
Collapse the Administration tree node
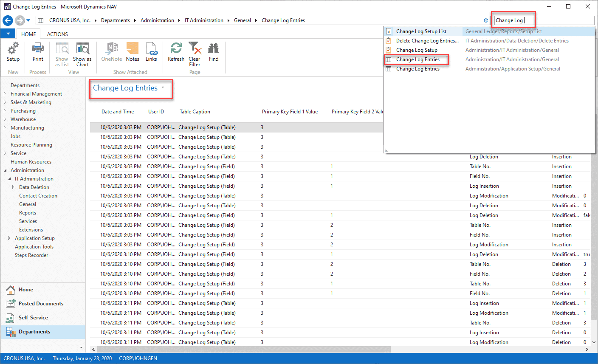click(5, 170)
